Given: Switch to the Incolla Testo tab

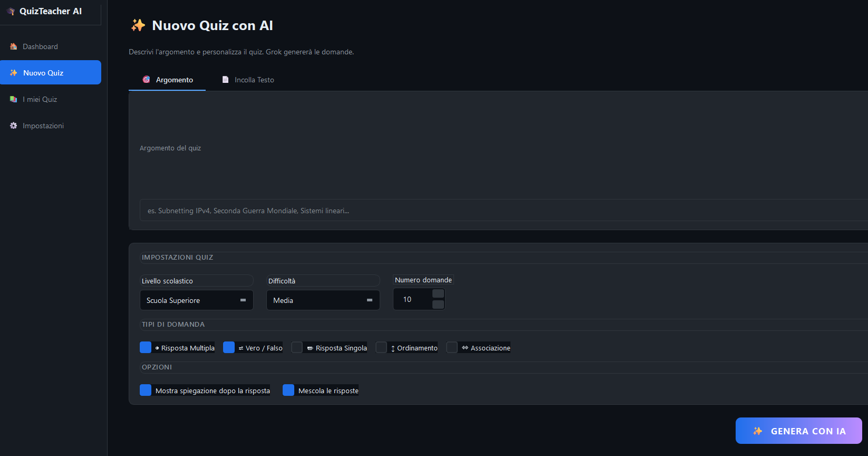Looking at the screenshot, I should pyautogui.click(x=248, y=80).
